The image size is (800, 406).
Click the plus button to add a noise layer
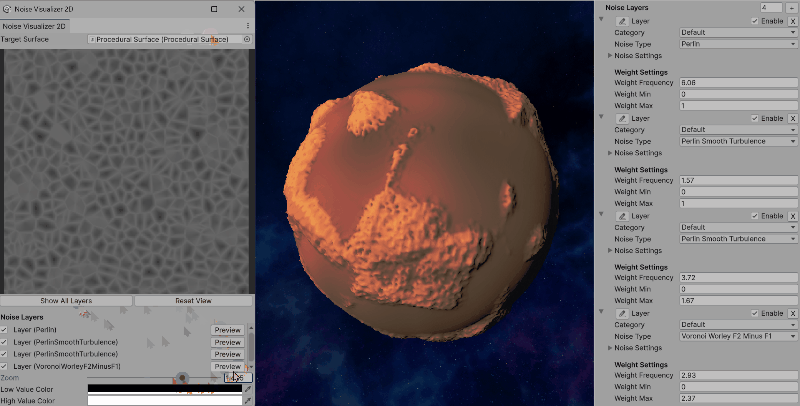coord(792,7)
